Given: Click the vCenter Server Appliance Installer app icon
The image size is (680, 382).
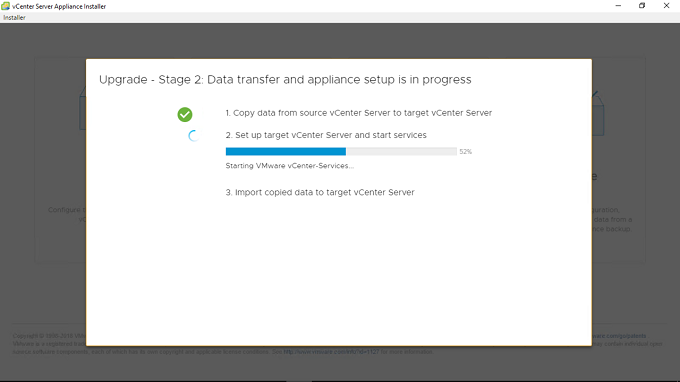Looking at the screenshot, I should tap(5, 6).
